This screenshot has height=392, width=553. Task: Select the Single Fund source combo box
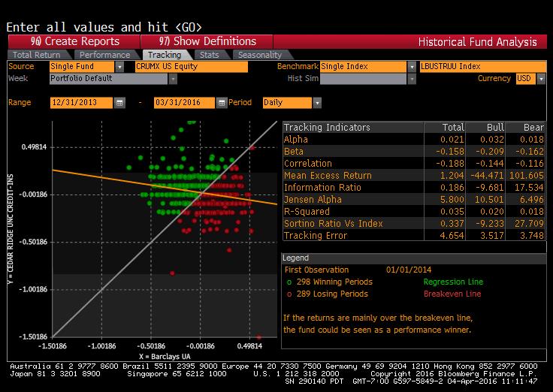pos(82,67)
